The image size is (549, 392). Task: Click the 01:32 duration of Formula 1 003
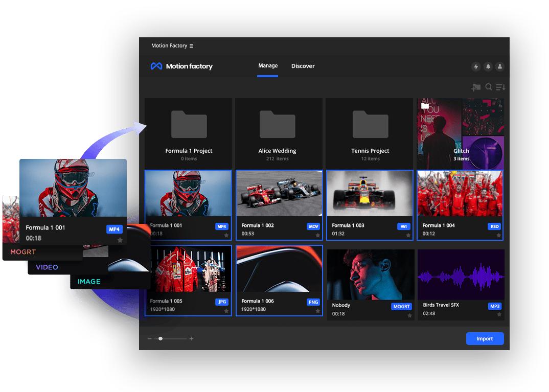338,234
